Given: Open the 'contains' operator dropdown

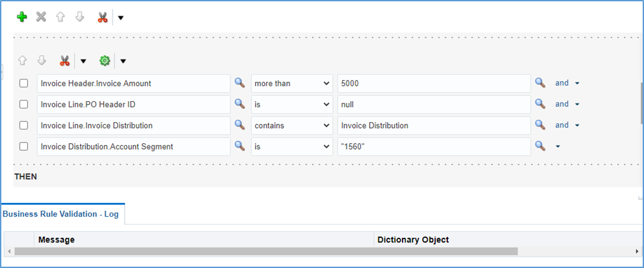Looking at the screenshot, I should click(x=292, y=125).
